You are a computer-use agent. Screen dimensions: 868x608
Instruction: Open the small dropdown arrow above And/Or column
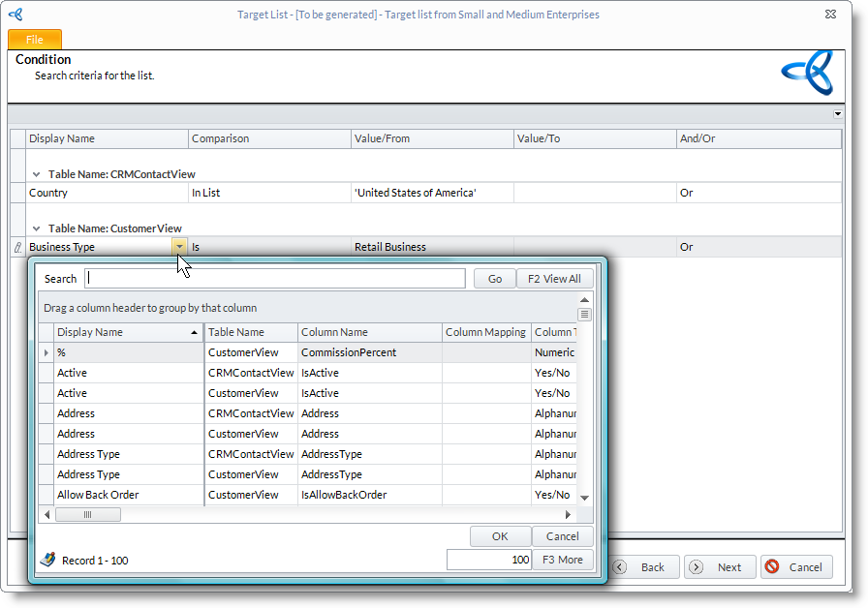pos(837,114)
